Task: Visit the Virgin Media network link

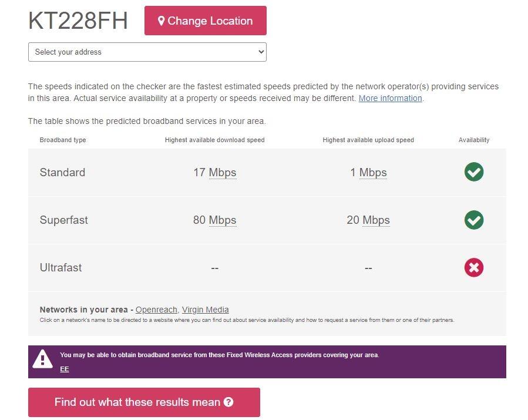Action: pos(205,310)
